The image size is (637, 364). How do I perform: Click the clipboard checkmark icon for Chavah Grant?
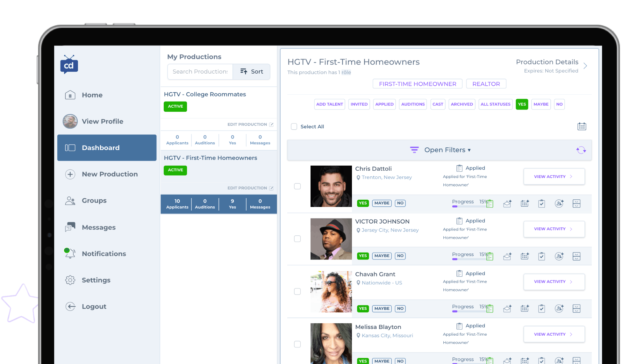point(541,308)
